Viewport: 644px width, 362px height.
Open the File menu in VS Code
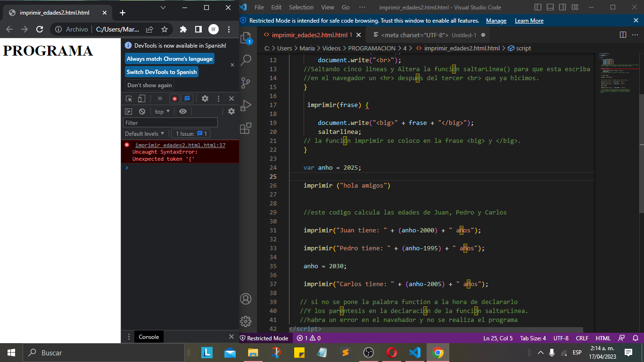click(259, 7)
